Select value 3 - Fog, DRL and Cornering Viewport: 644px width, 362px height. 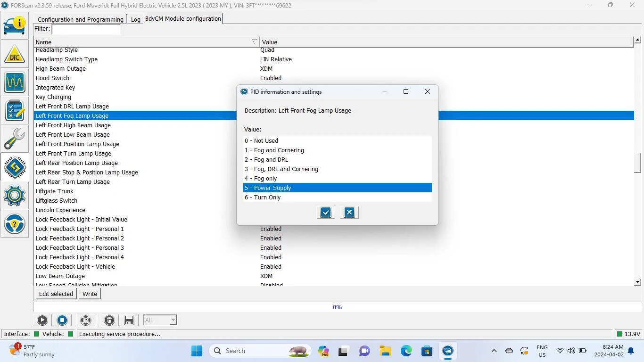338,169
